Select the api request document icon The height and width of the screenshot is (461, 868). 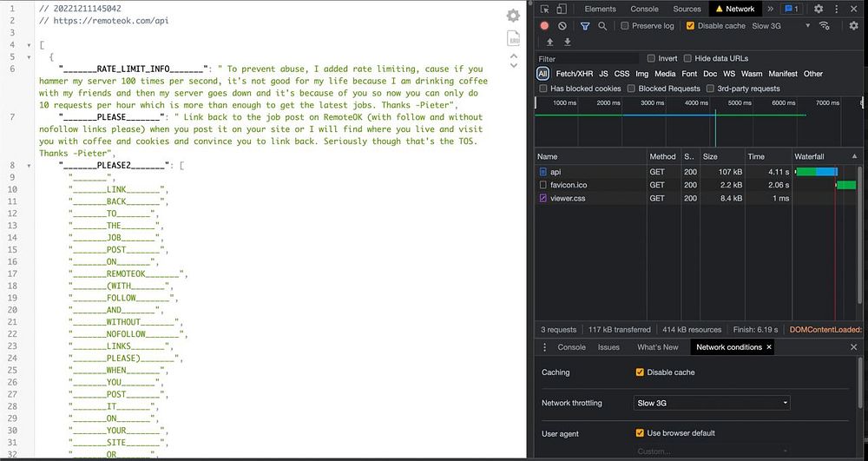coord(543,172)
